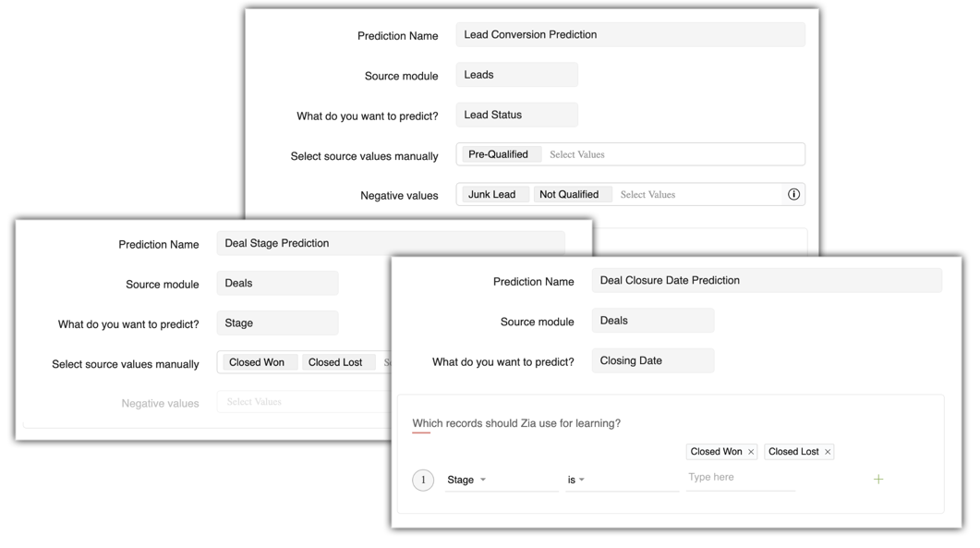Open the Leads source module selector
Viewport: 980px width, 548px height.
point(516,75)
